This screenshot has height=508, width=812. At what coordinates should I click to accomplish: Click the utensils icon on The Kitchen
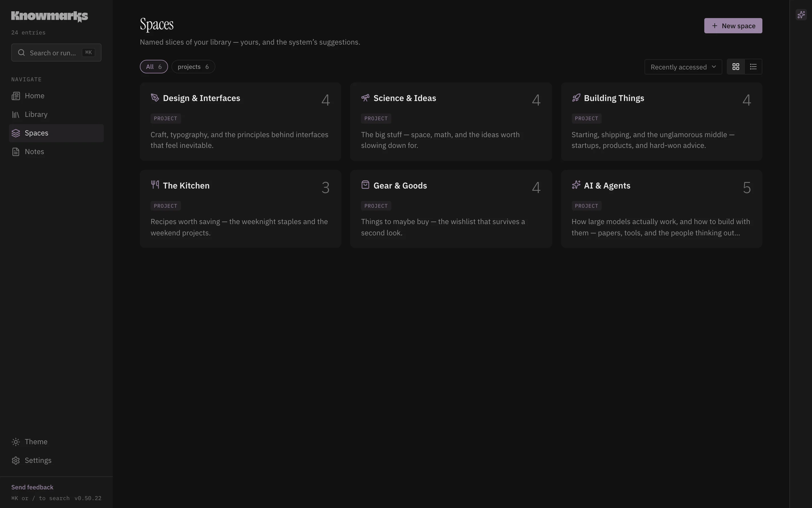155,185
